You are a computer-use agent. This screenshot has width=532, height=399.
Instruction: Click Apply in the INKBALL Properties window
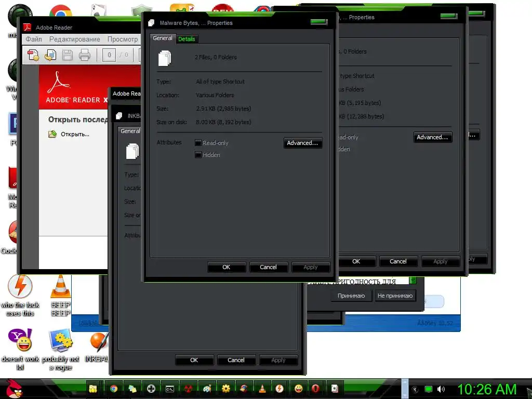pyautogui.click(x=278, y=360)
